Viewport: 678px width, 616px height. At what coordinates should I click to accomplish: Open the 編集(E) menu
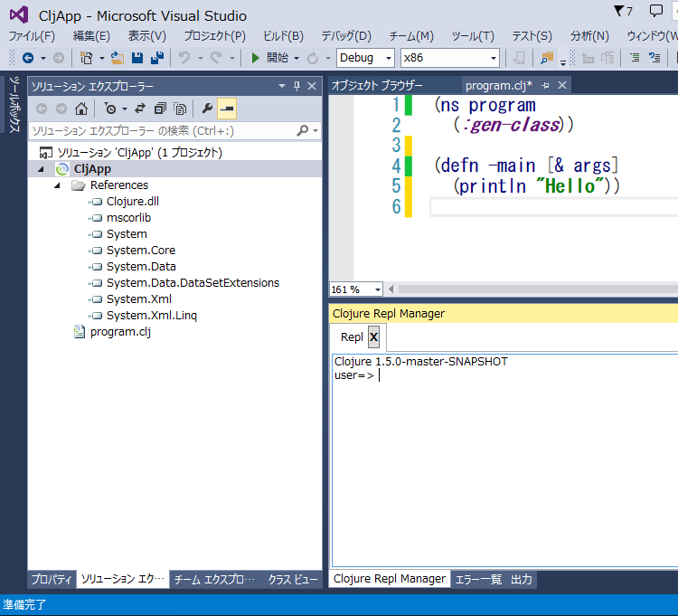pyautogui.click(x=91, y=36)
